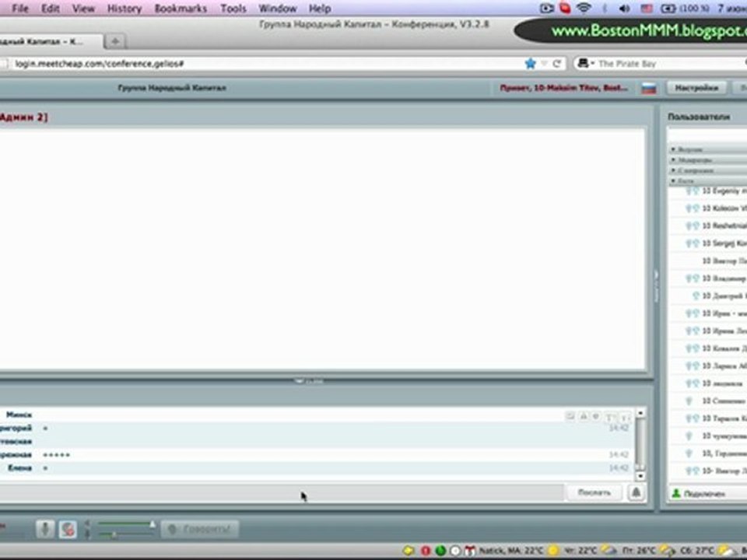747x560 pixels.
Task: Open the Tools menu
Action: [x=233, y=8]
